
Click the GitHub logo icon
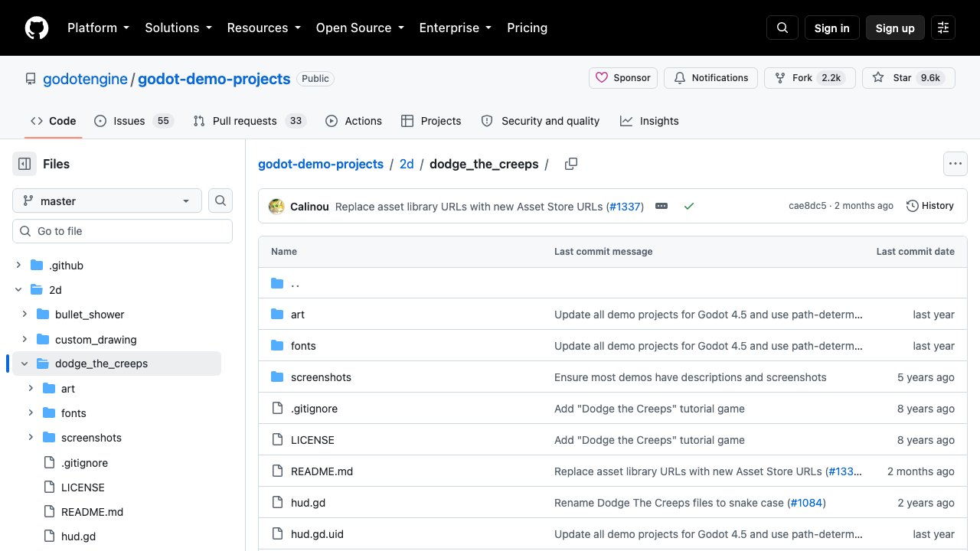(37, 28)
